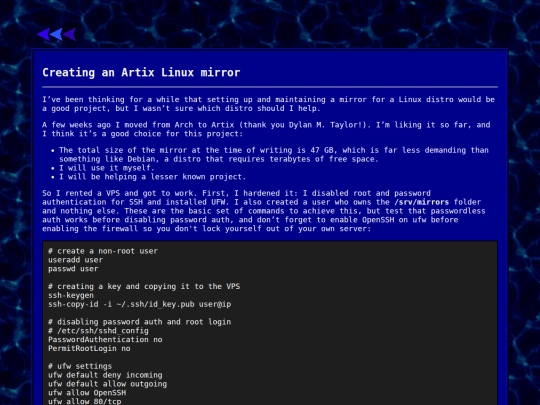
Task: Click the comment "# /etc/ssh/sshd_config"
Action: pyautogui.click(x=98, y=331)
